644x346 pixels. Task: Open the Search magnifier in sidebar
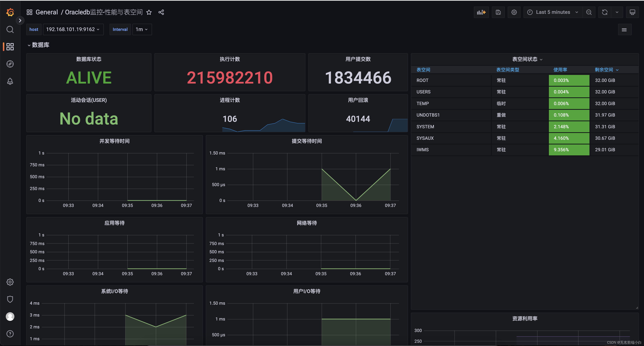10,29
